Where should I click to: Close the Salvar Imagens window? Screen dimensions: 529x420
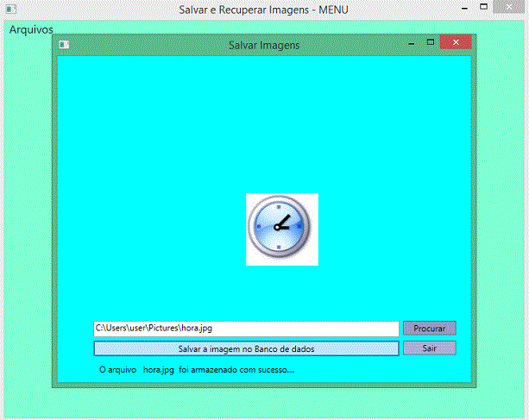(x=456, y=42)
